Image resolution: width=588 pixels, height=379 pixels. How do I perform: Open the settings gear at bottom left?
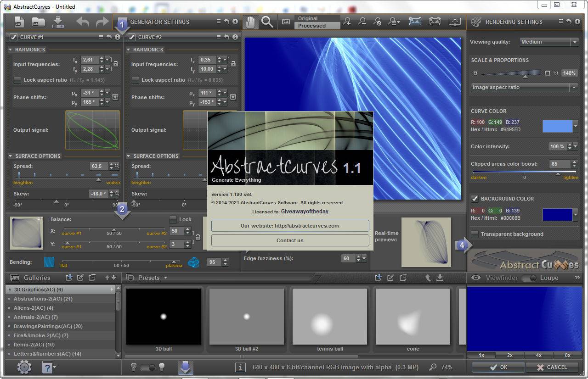24,367
